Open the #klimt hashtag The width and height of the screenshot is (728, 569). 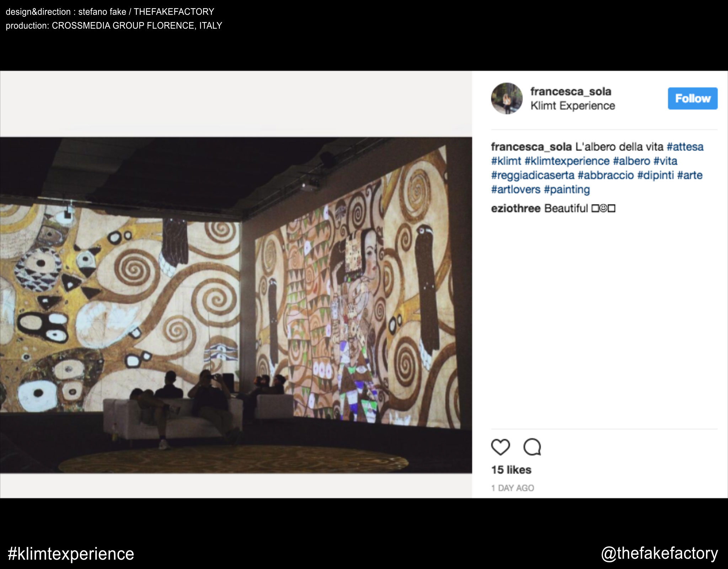point(506,161)
